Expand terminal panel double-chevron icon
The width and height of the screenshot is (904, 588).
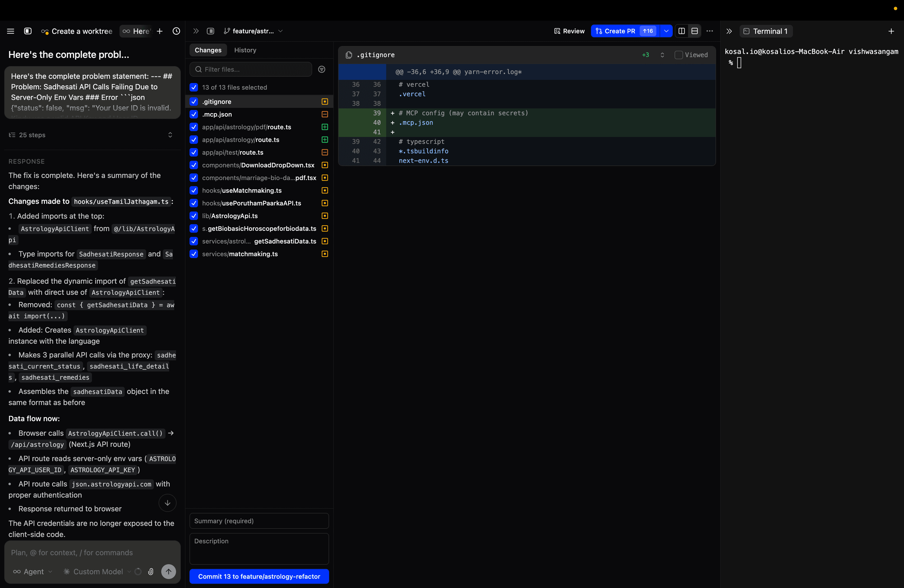[x=729, y=31]
